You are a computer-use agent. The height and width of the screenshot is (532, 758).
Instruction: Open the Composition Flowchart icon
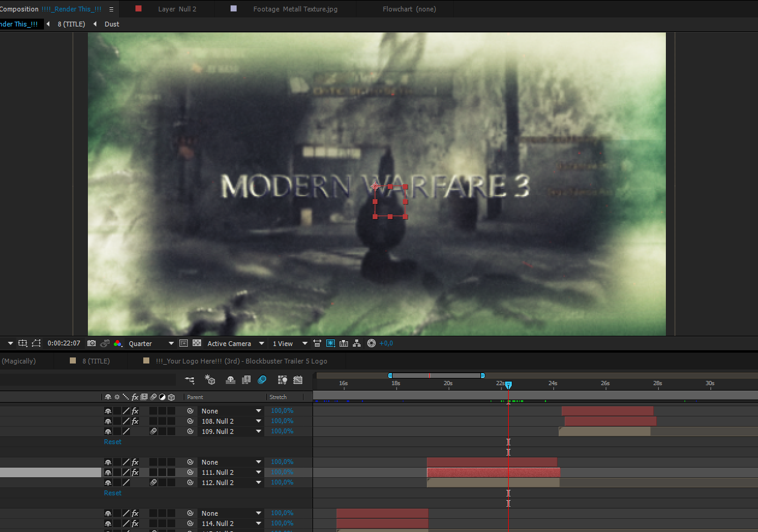357,343
